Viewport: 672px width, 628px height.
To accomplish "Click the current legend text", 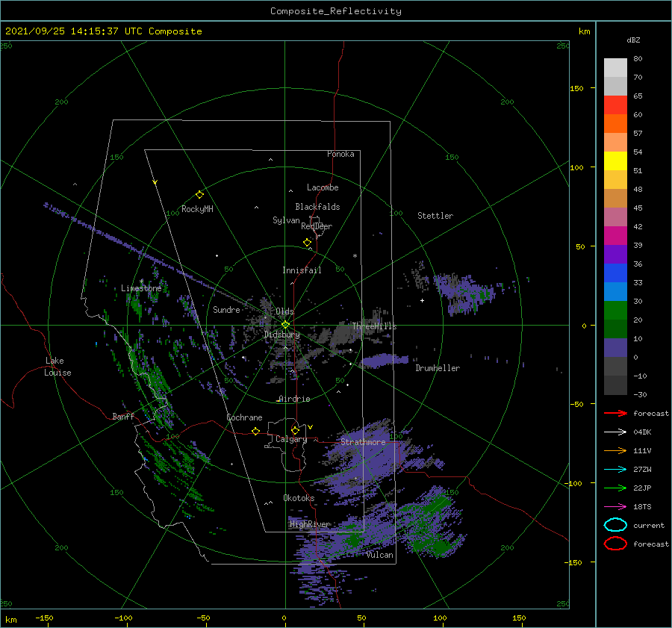I will click(649, 526).
